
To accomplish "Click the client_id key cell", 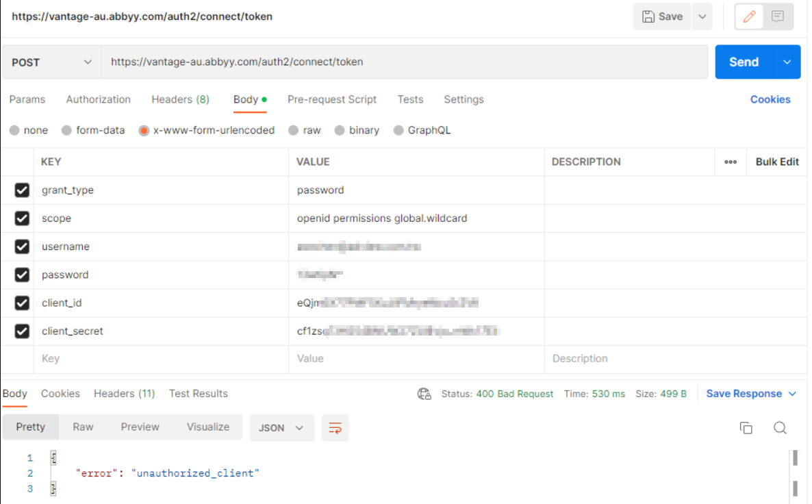I will 161,303.
